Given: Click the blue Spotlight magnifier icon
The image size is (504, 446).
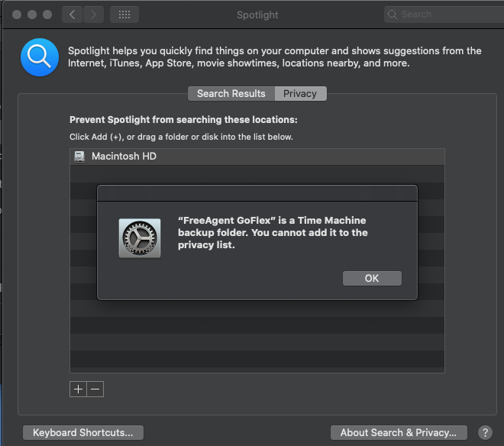Looking at the screenshot, I should [x=40, y=57].
